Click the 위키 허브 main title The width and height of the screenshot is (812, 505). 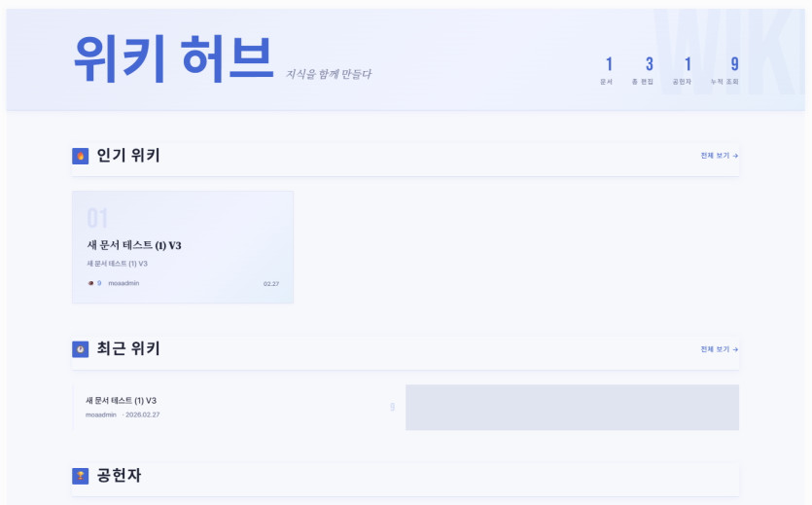173,58
